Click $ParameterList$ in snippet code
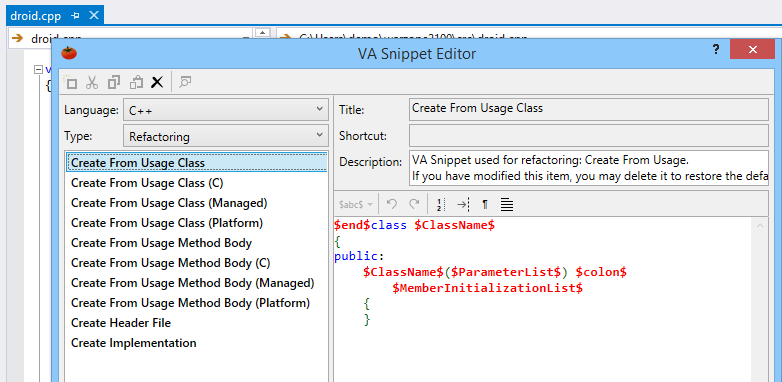The height and width of the screenshot is (382, 782). (505, 272)
